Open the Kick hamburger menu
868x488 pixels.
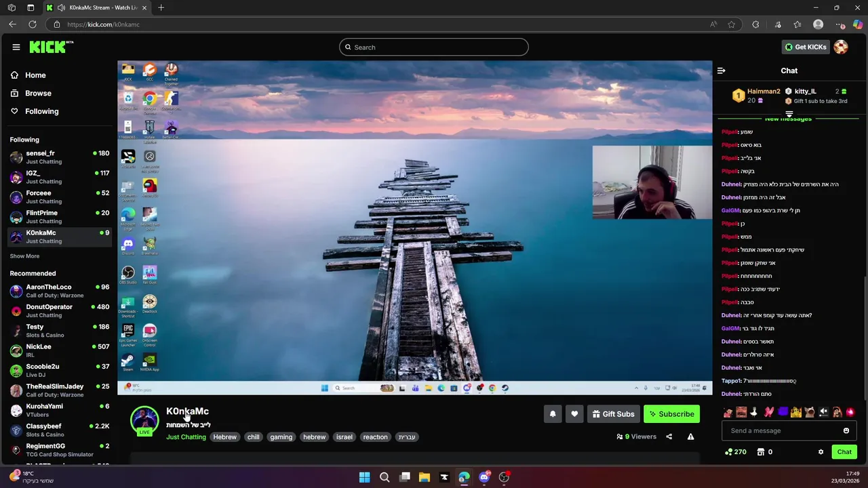(16, 47)
